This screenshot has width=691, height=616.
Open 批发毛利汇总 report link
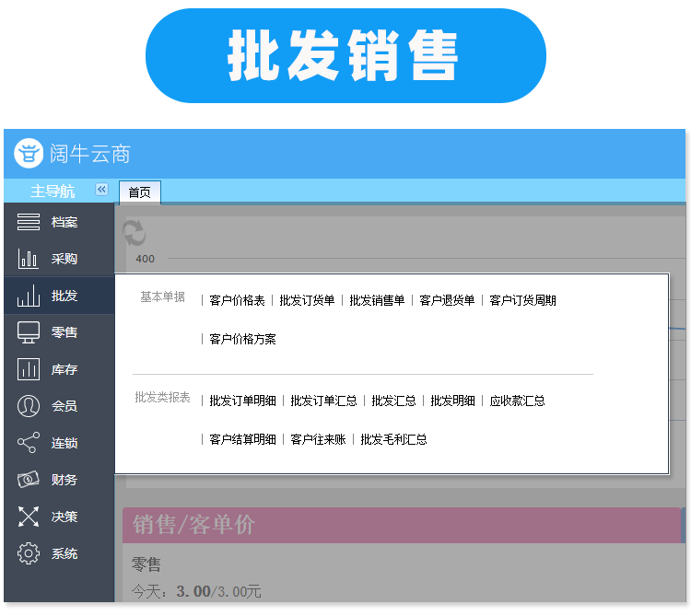click(394, 439)
